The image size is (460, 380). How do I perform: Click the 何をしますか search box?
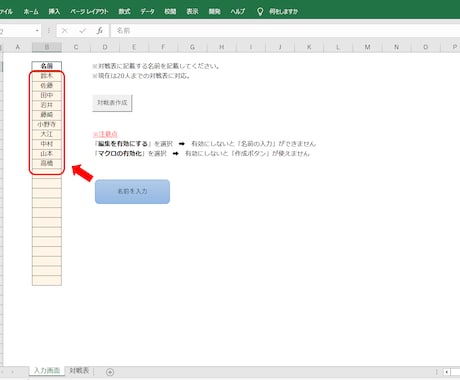tap(283, 12)
